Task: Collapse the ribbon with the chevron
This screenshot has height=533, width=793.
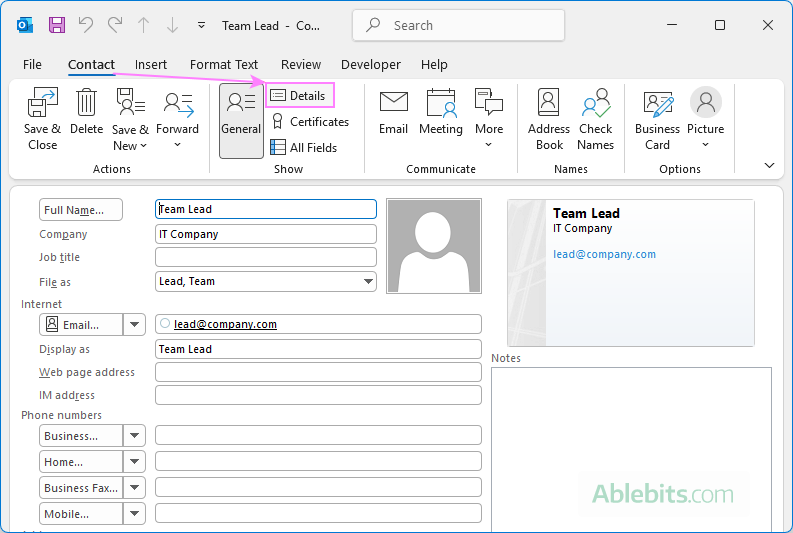Action: click(769, 165)
